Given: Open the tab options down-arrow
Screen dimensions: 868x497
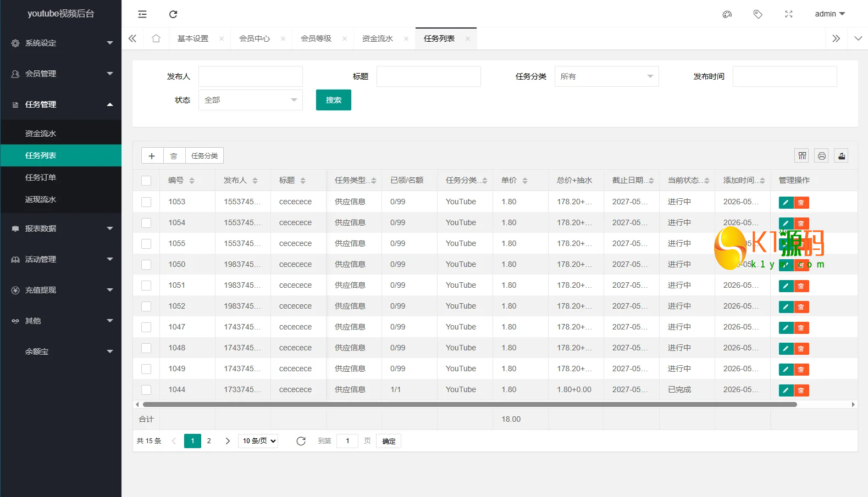Looking at the screenshot, I should click(858, 38).
